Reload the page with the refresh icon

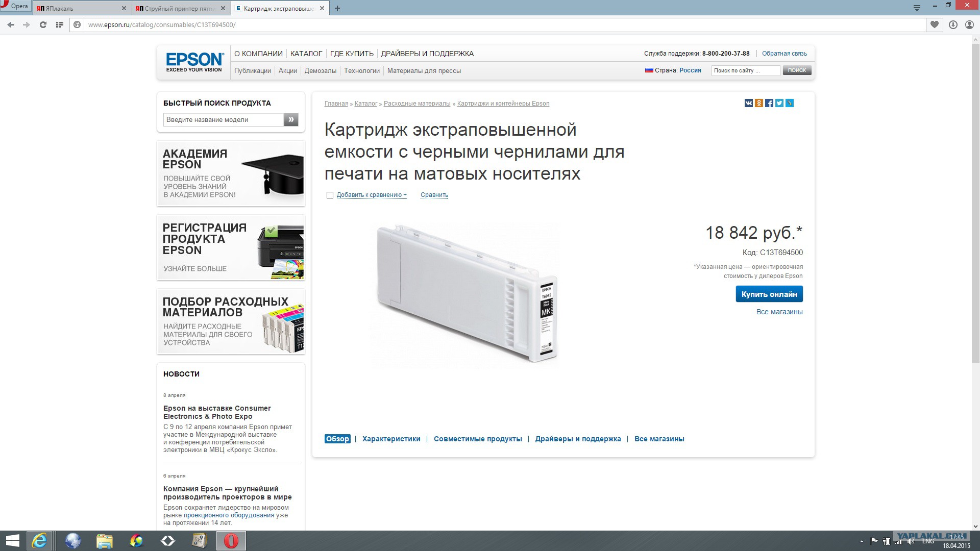[43, 24]
